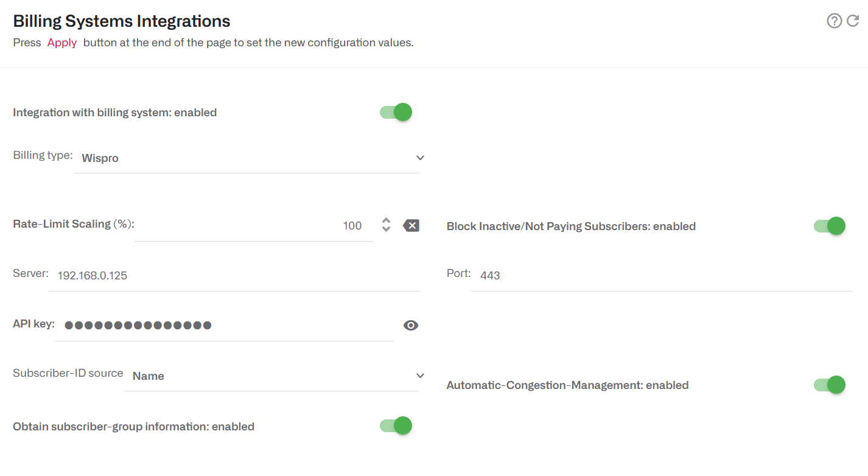Click the Billing Systems Integrations heading

pos(122,21)
